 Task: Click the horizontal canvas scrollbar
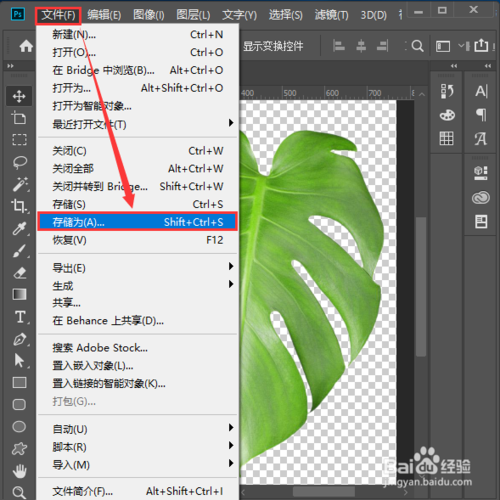click(323, 492)
